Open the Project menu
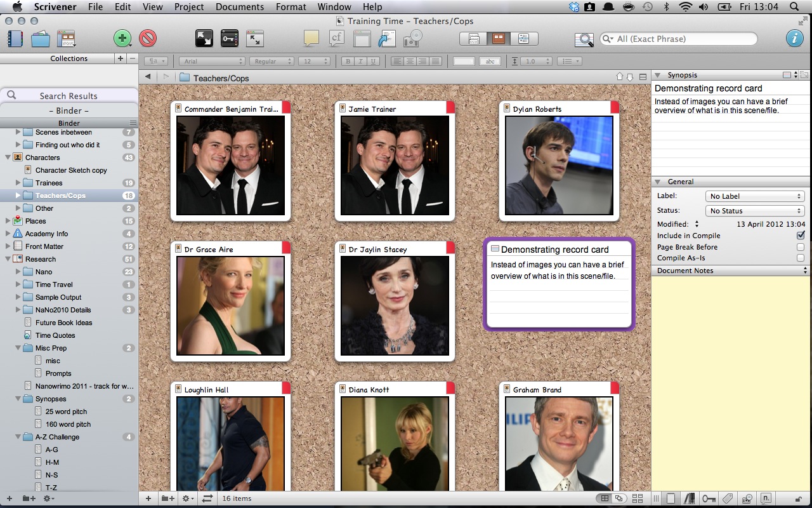The image size is (812, 508). pos(189,7)
